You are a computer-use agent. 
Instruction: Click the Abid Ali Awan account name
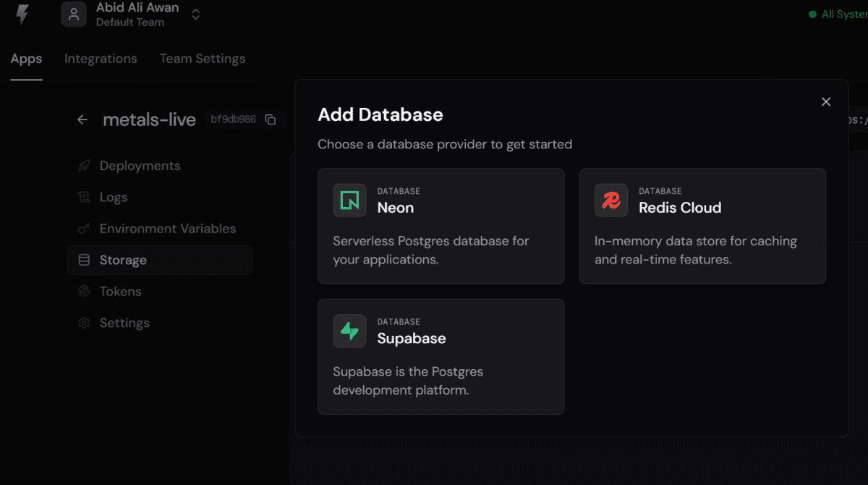(x=137, y=7)
